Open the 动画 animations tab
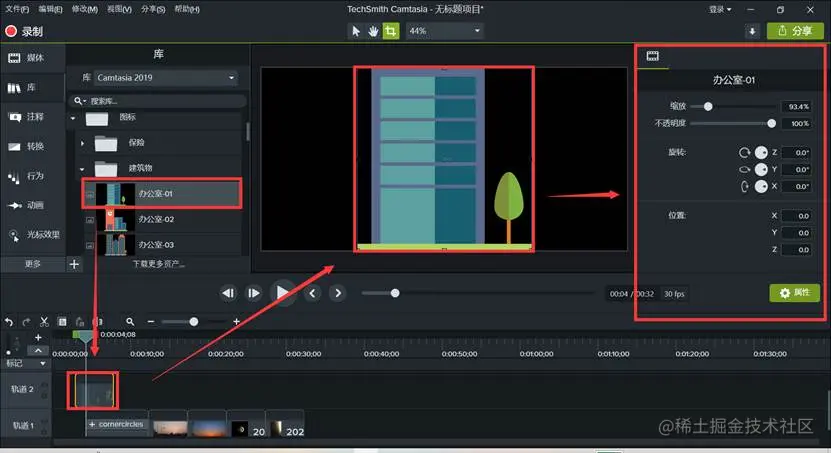The width and height of the screenshot is (831, 453). click(x=32, y=205)
